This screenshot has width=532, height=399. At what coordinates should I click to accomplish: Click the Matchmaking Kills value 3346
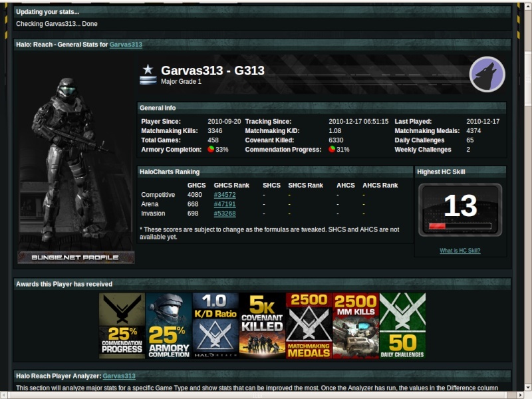point(215,131)
